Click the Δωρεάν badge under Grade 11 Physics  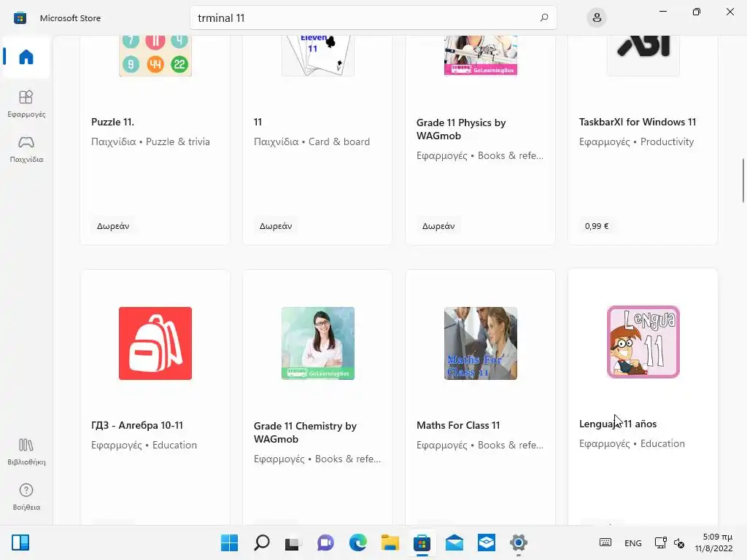[438, 226]
